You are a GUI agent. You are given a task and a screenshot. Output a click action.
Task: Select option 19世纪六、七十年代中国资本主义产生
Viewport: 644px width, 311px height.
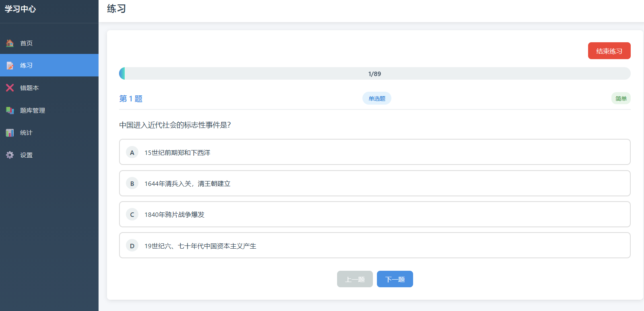tap(374, 245)
